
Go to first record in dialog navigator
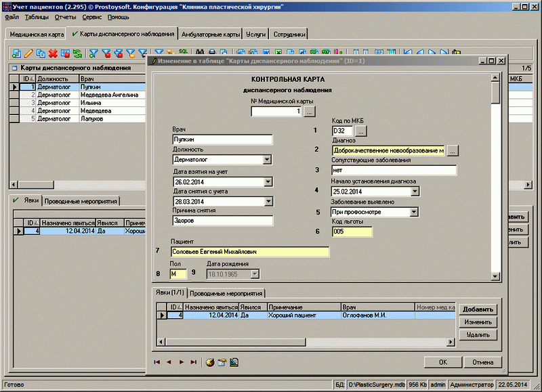pos(157,362)
